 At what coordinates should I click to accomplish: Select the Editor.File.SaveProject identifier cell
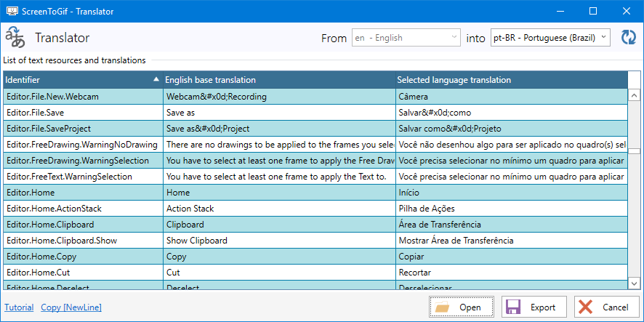click(x=83, y=129)
